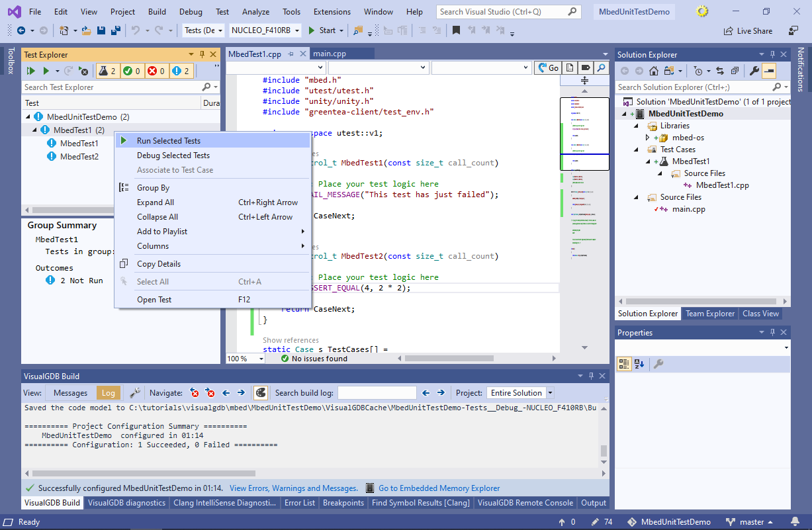The height and width of the screenshot is (530, 812).
Task: Open View Errors, Warnings and Messages link
Action: pos(294,488)
